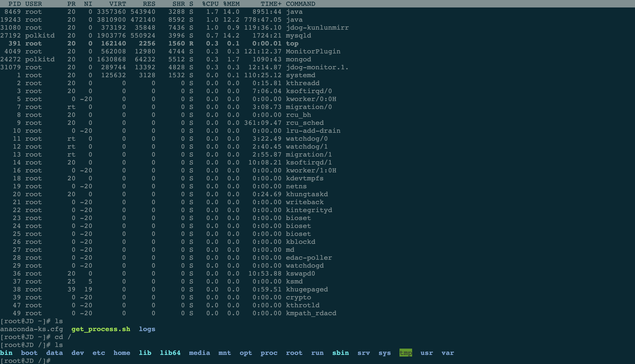
Task: Select the etc directory name
Action: point(99,353)
